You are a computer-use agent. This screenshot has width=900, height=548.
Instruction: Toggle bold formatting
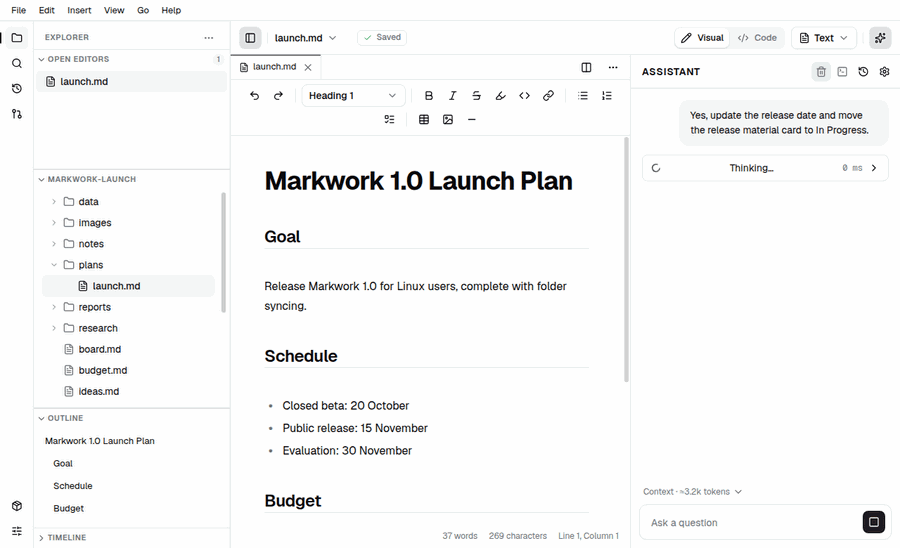coord(428,96)
